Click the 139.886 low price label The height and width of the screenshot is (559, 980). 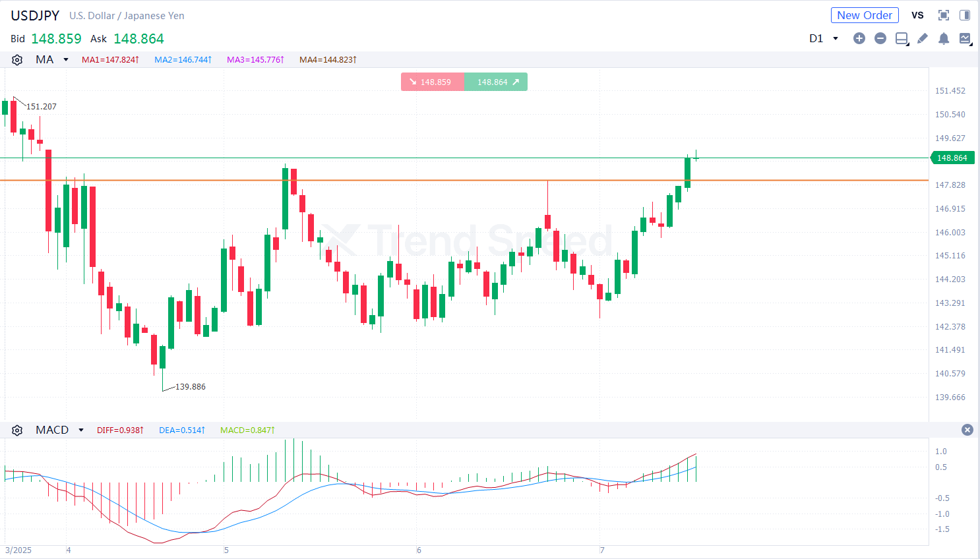(x=191, y=386)
